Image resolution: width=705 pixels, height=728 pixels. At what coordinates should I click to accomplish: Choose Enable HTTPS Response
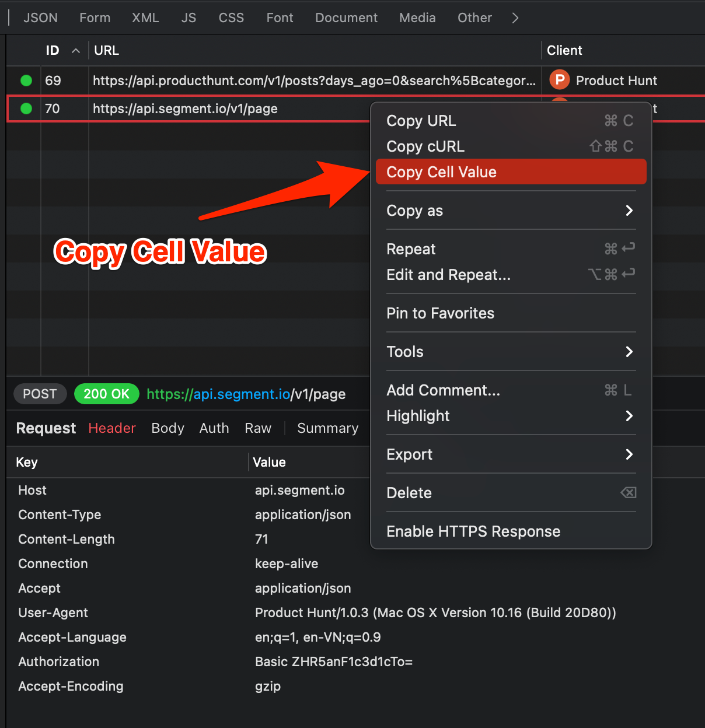click(511, 531)
